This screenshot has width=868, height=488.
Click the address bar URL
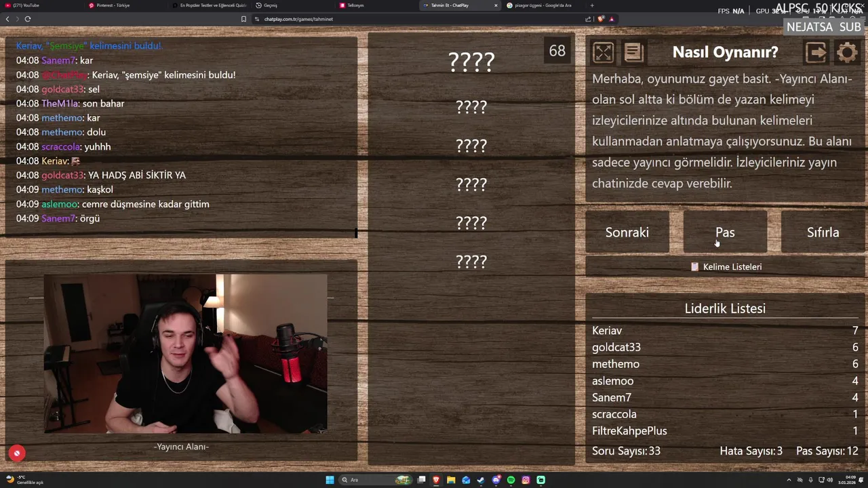click(x=298, y=19)
